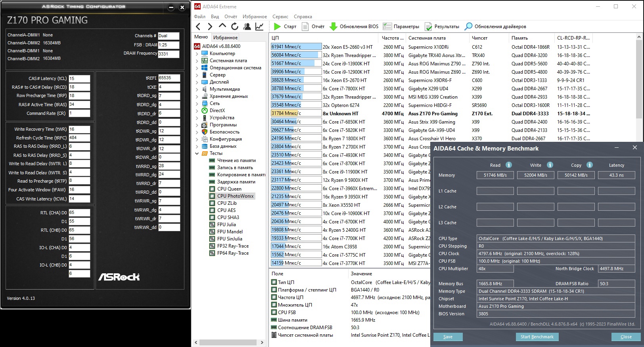Image resolution: width=644 pixels, height=347 pixels.
Task: Collapse the Тесты tree node
Action: click(197, 153)
